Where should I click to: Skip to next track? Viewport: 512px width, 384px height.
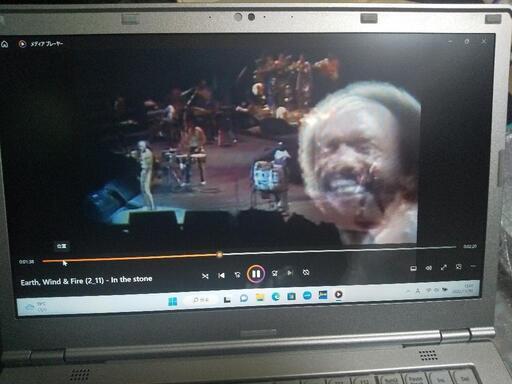[290, 273]
